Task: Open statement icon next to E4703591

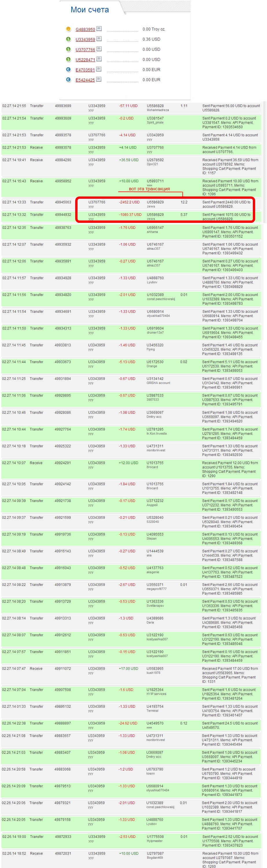Action: [99, 69]
